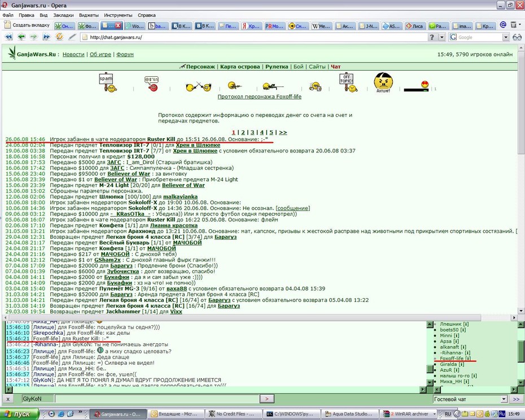The image size is (525, 420).
Task: Open the malkavianka player link
Action: click(x=180, y=197)
